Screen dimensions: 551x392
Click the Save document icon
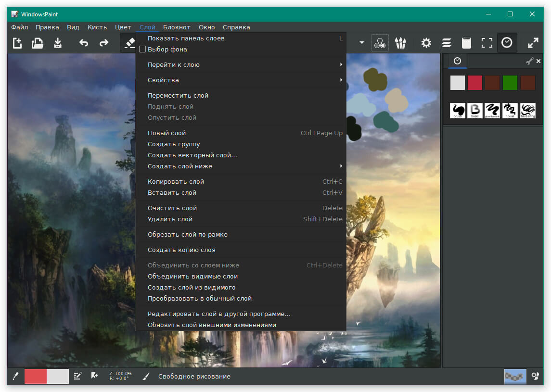coord(58,43)
